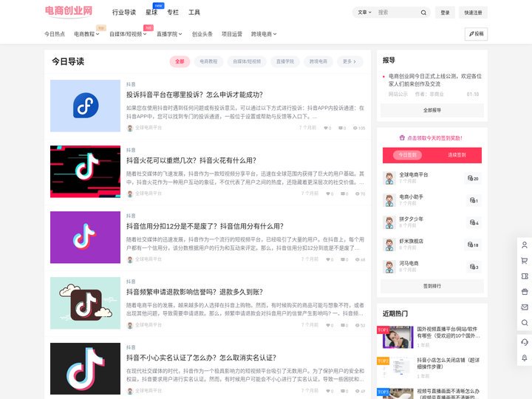Open 行业导读 in top menu
Image resolution: width=532 pixels, height=399 pixels.
pos(124,13)
